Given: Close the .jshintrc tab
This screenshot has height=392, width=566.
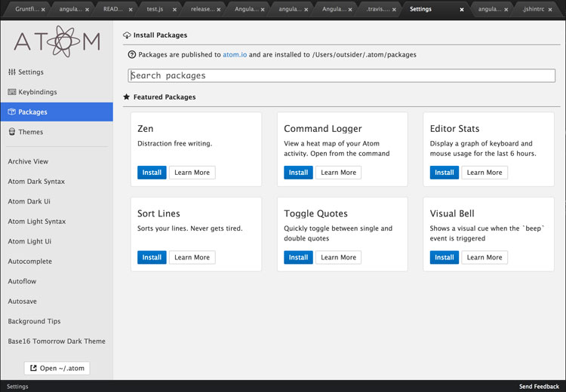Looking at the screenshot, I should (x=550, y=10).
